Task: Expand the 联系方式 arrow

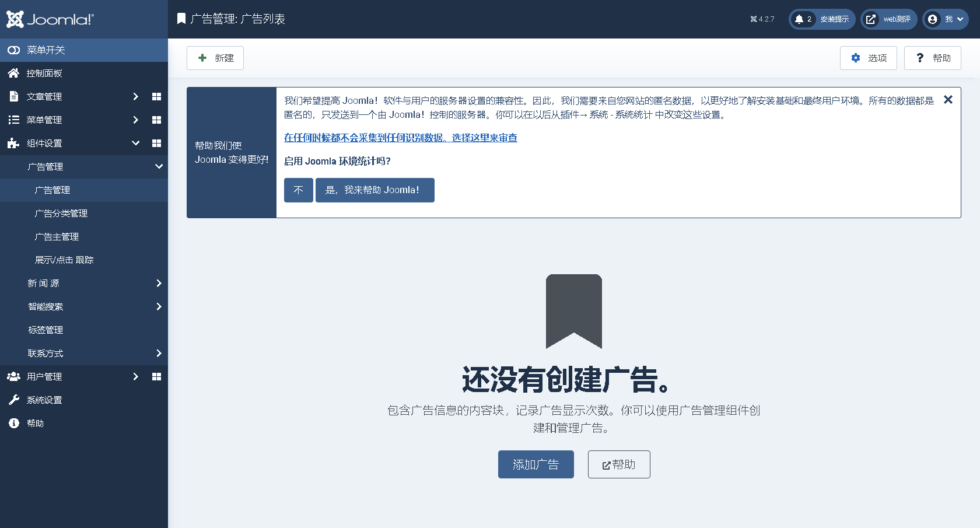Action: (x=159, y=354)
